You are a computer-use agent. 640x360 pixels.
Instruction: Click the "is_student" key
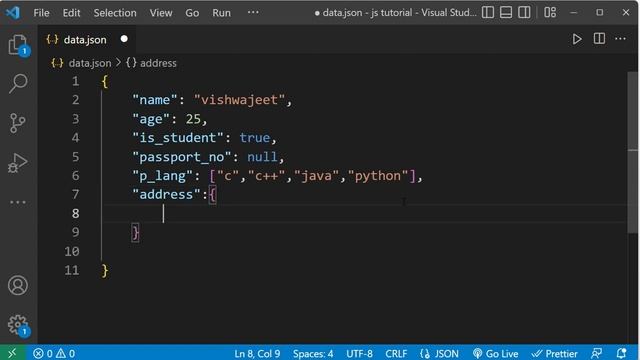(178, 138)
